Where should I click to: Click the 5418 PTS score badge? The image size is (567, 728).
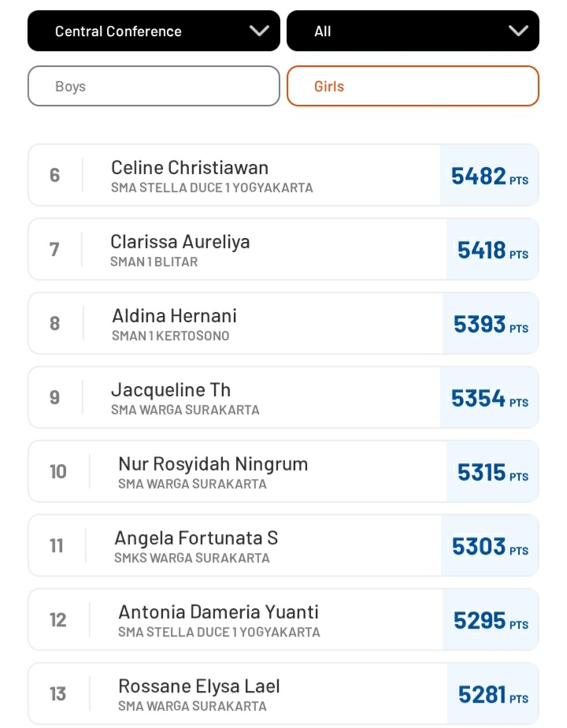(x=492, y=249)
